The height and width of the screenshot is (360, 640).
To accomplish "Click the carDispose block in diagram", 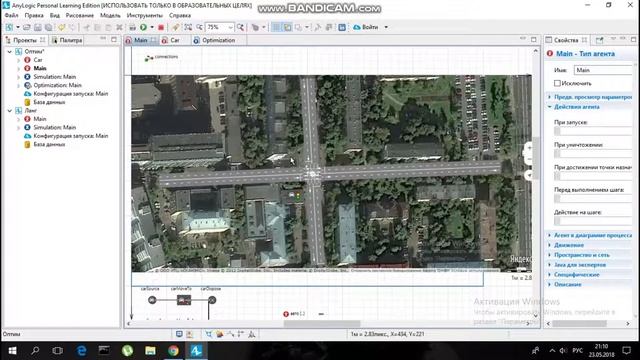I will (x=212, y=300).
